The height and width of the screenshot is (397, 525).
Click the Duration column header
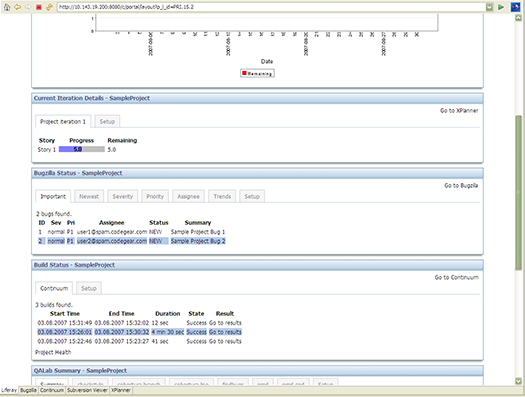click(x=168, y=314)
